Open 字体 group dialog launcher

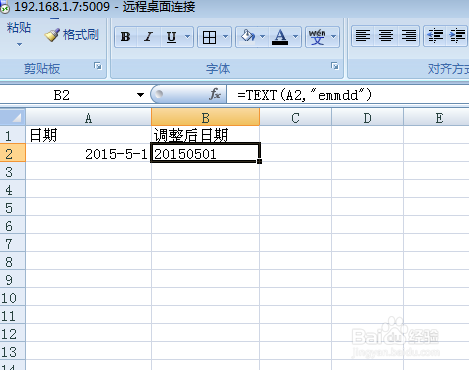[x=335, y=66]
